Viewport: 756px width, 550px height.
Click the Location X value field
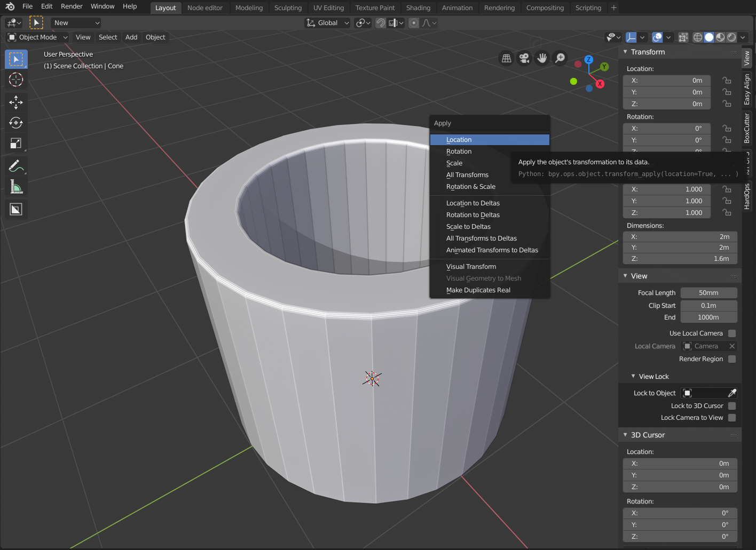(666, 81)
